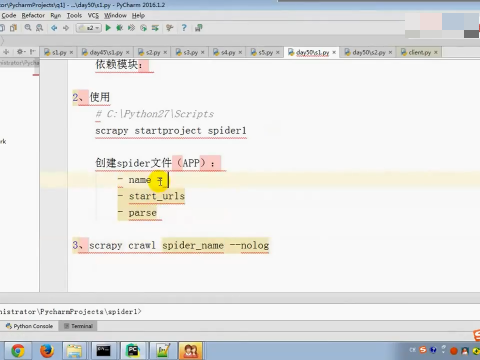The image size is (480, 360).
Task: Click the toolbar icon right of Help
Action: point(199,28)
